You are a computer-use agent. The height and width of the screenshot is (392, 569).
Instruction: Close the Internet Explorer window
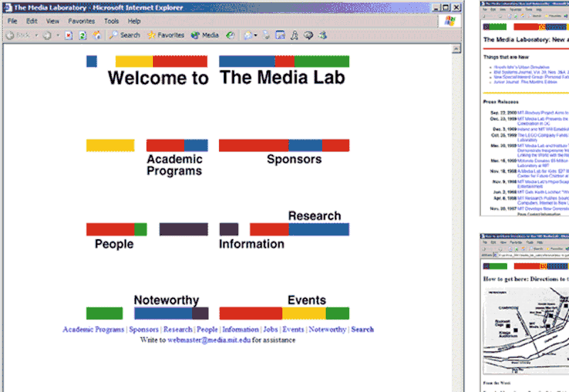(x=457, y=8)
